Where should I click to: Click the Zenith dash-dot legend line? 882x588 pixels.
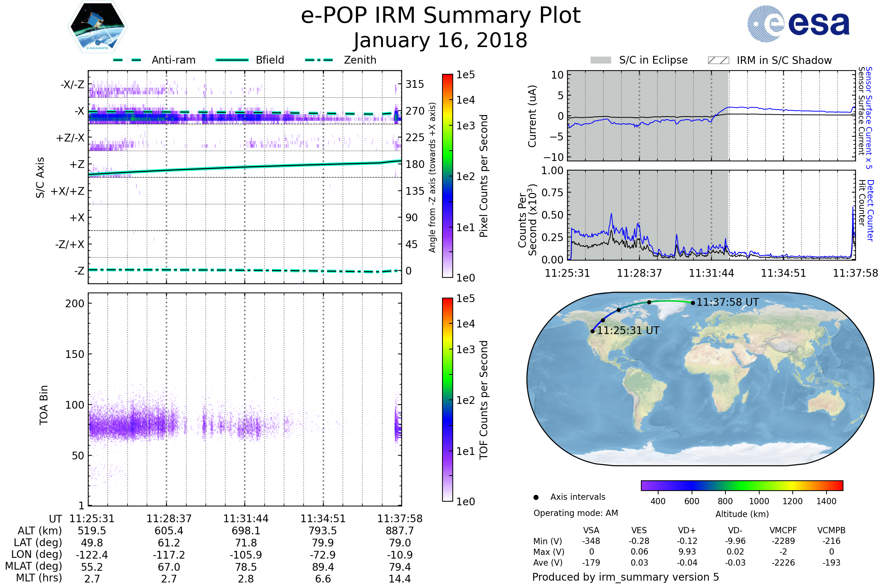pyautogui.click(x=319, y=60)
